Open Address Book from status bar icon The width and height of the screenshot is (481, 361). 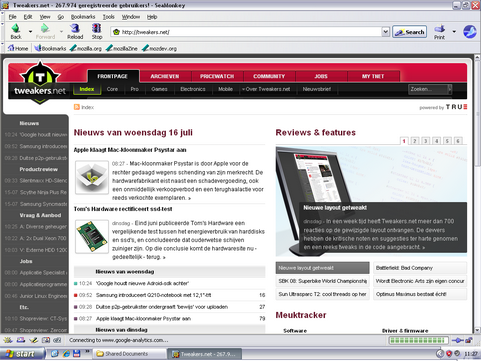click(46, 340)
